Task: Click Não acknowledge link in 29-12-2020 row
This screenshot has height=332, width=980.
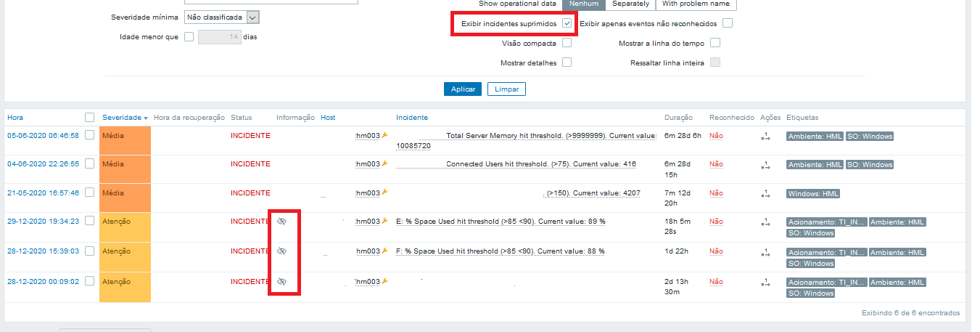Action: (x=716, y=222)
